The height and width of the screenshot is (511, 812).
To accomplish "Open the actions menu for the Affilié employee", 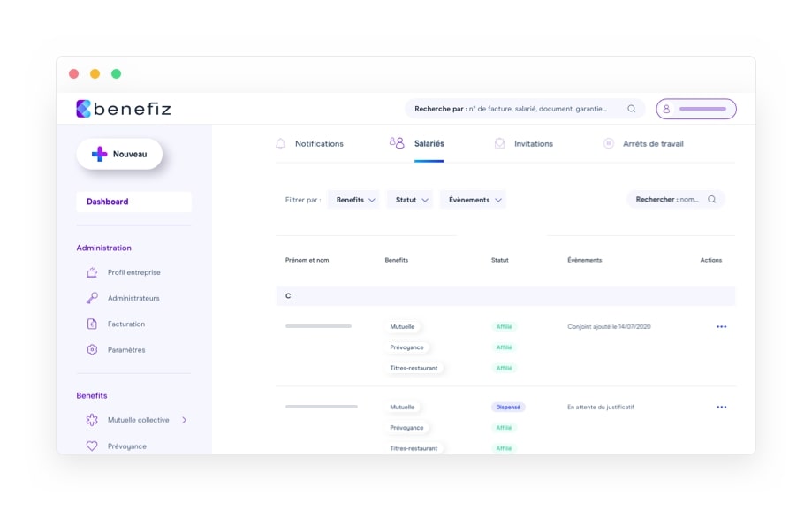I will pyautogui.click(x=721, y=326).
